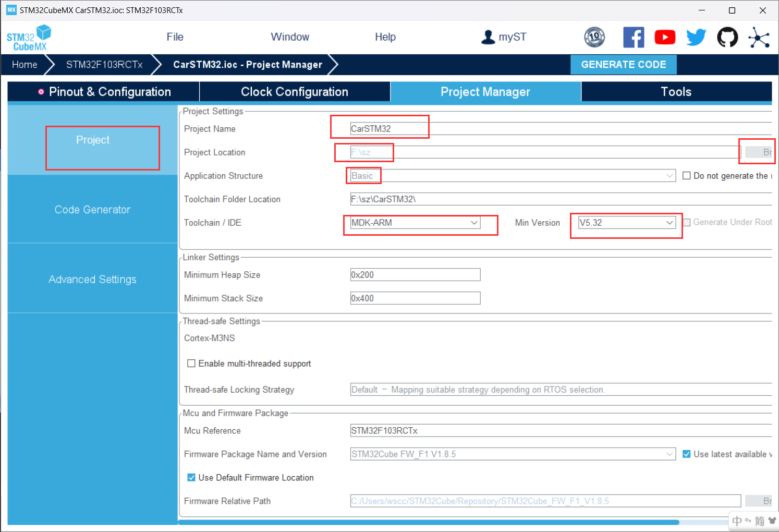Screen dimensions: 779x532
Task: Click the Cortex-M3NS label
Action: click(210, 338)
